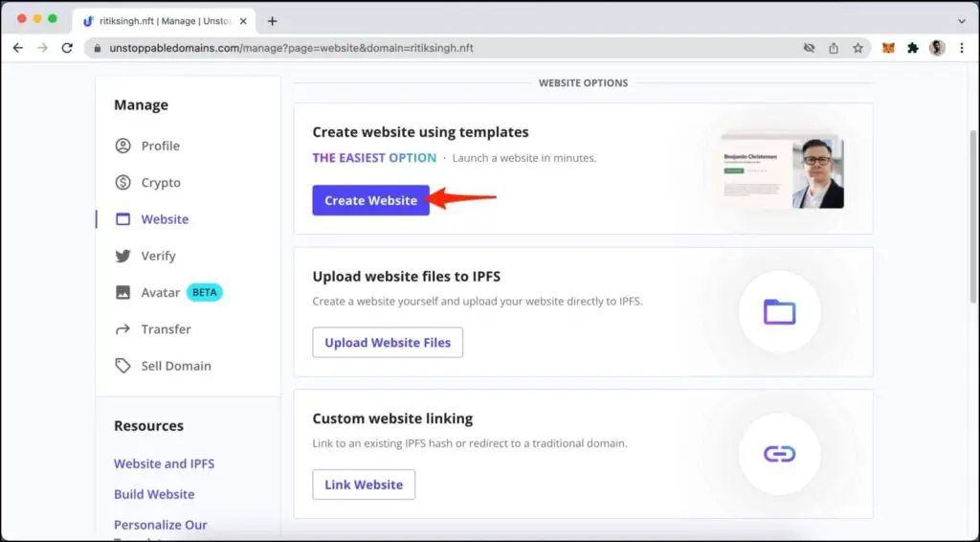
Task: Click the folder icon in IPFS card
Action: coord(779,312)
